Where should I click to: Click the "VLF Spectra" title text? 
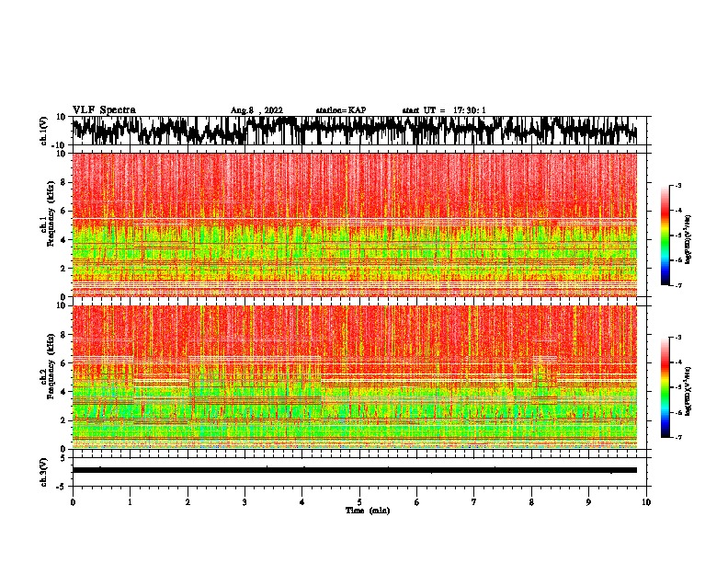pos(104,110)
